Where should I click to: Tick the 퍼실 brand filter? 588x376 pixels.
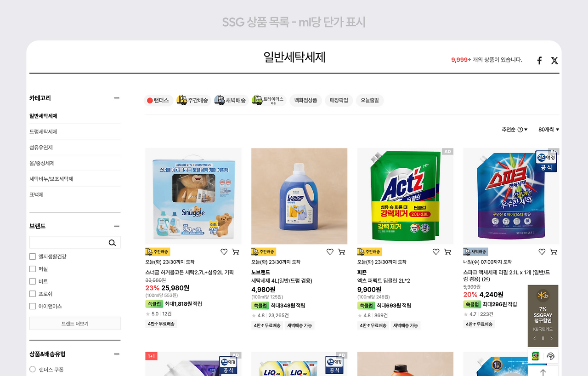point(33,269)
